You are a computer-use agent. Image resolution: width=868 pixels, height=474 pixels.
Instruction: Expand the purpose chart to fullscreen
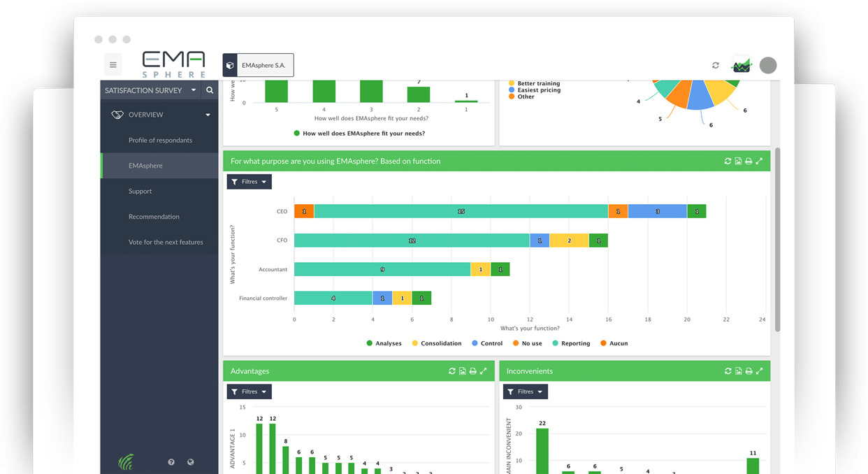[x=759, y=161]
